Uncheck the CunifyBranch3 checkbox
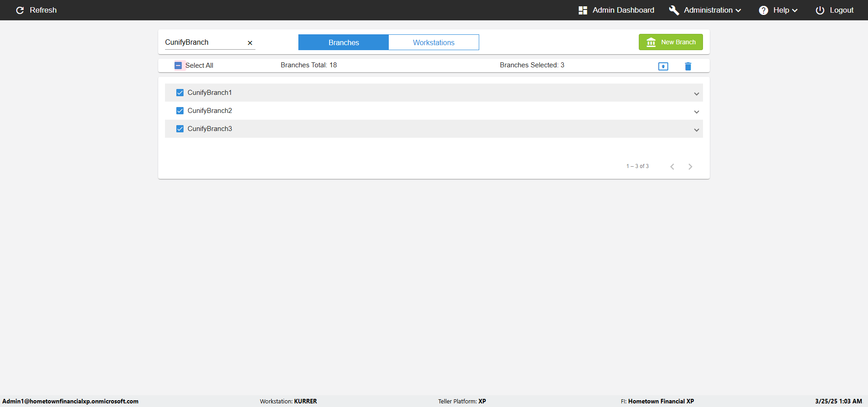This screenshot has height=407, width=868. pyautogui.click(x=180, y=129)
